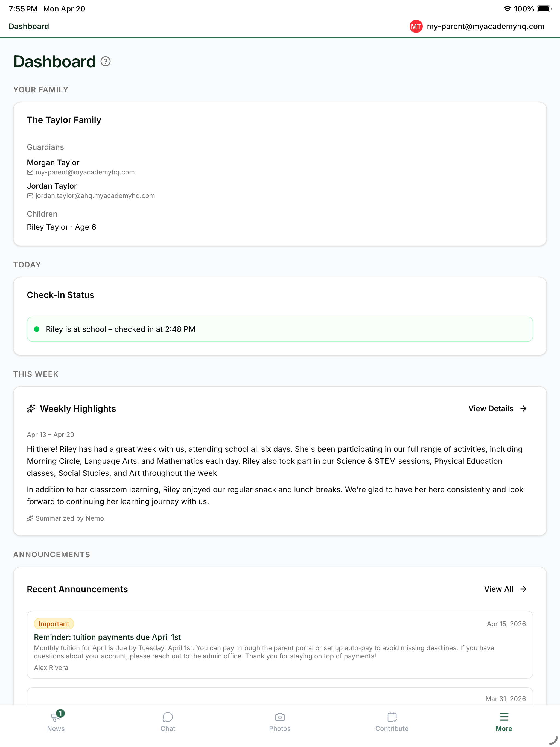The width and height of the screenshot is (560, 747).
Task: Click the envelope icon beside Jordan's email
Action: click(30, 196)
